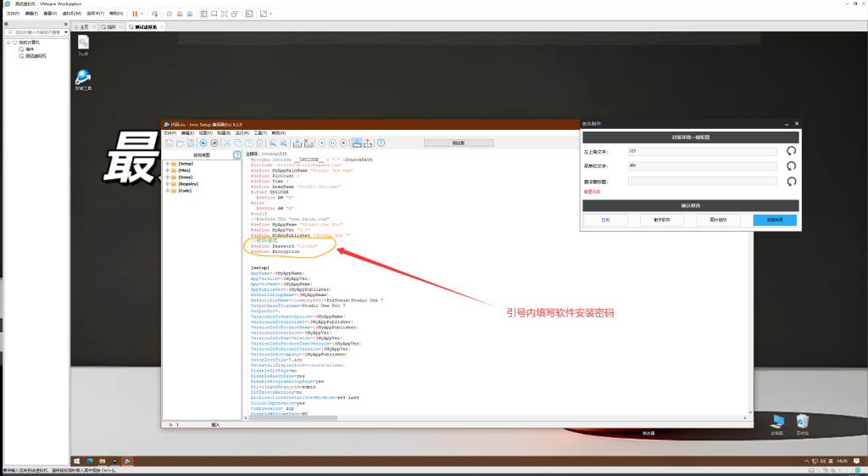This screenshot has height=476, width=868.
Task: Click the 菜单栏文字 input field
Action: 702,165
